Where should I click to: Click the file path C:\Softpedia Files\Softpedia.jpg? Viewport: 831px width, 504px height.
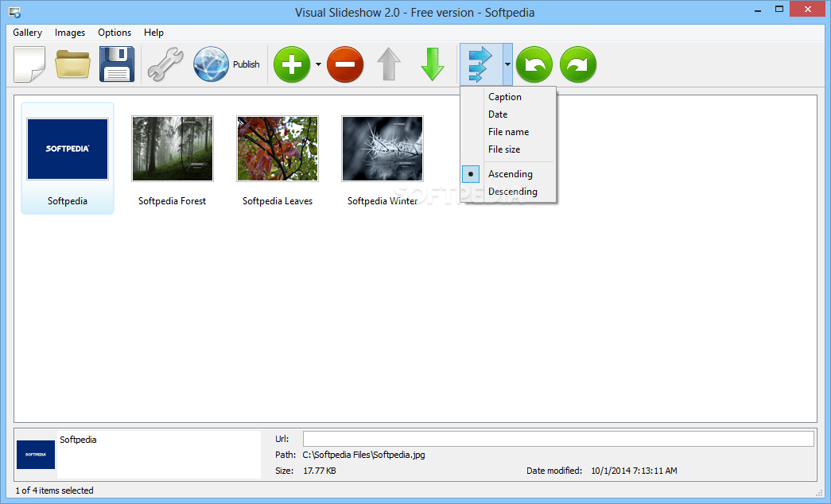point(363,455)
